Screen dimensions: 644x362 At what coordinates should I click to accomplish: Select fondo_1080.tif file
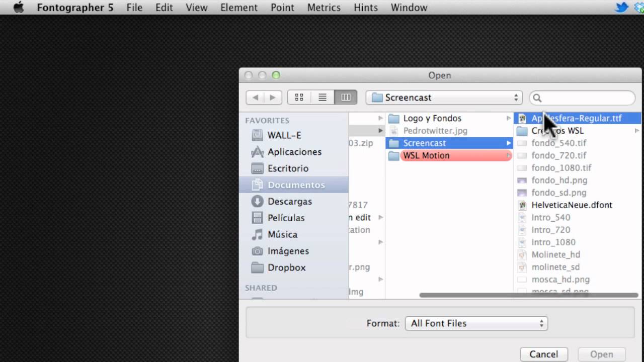click(x=577, y=167)
